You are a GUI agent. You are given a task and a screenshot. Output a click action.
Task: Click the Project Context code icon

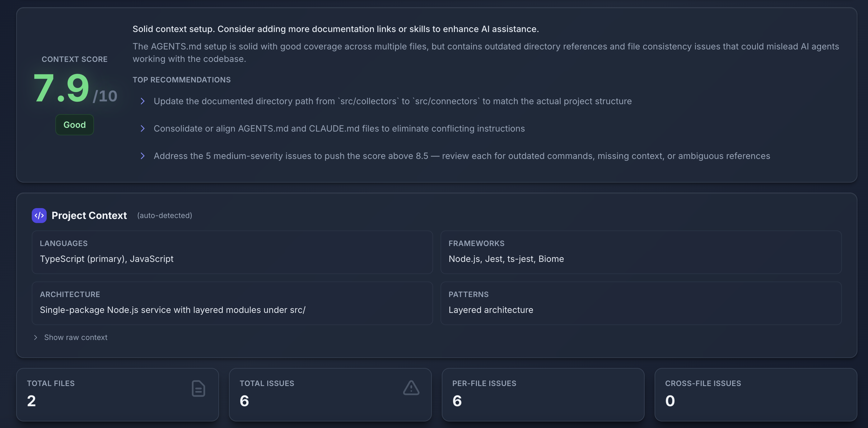click(39, 216)
